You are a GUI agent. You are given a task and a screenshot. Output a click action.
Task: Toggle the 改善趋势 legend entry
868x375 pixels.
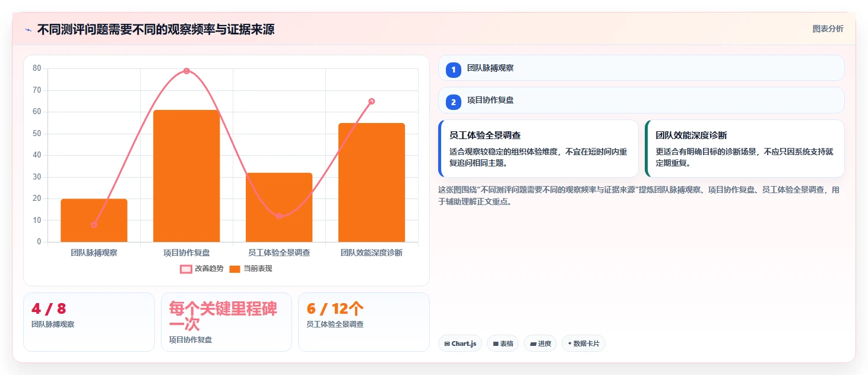(202, 269)
